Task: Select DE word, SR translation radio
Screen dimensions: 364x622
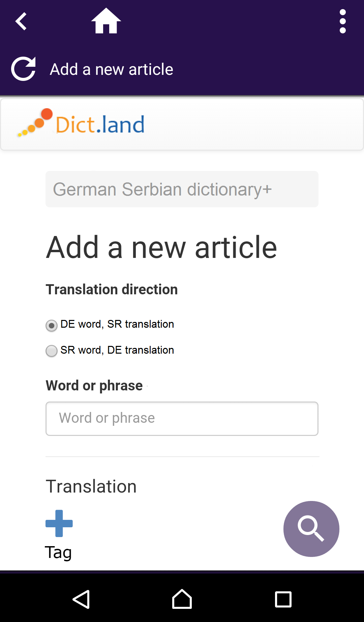Action: pos(52,326)
